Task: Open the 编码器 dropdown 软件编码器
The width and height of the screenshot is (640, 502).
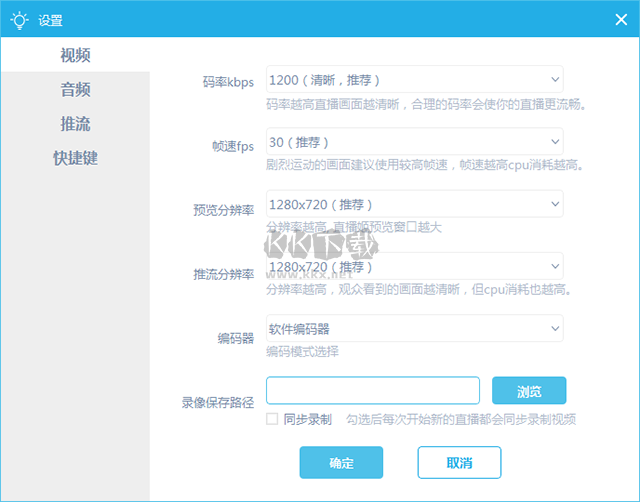Action: 415,328
